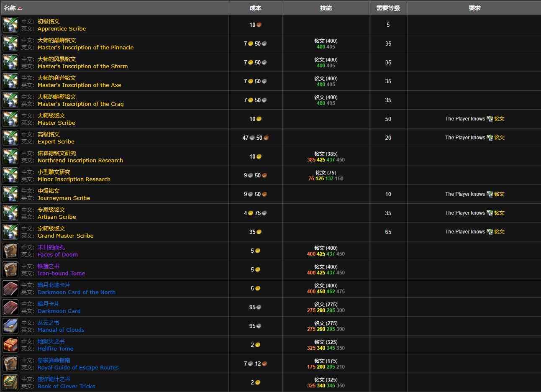
Task: Open the Darkmoon Card of the North link
Action: (x=76, y=292)
